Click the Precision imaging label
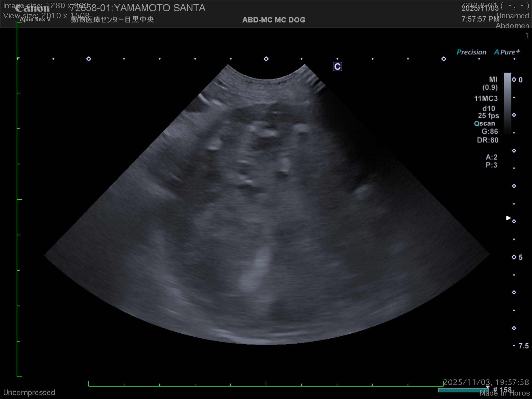The image size is (532, 399). [471, 52]
